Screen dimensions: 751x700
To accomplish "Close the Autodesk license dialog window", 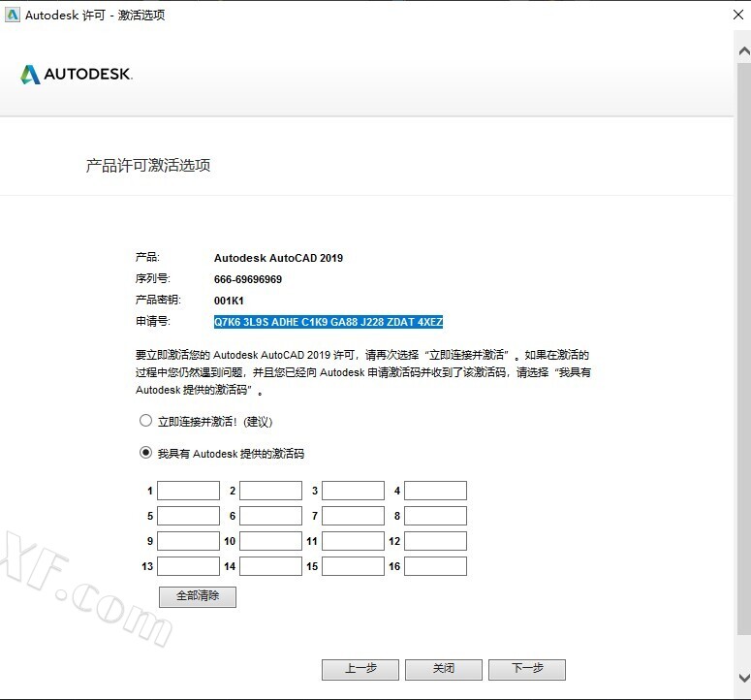I will pos(738,15).
